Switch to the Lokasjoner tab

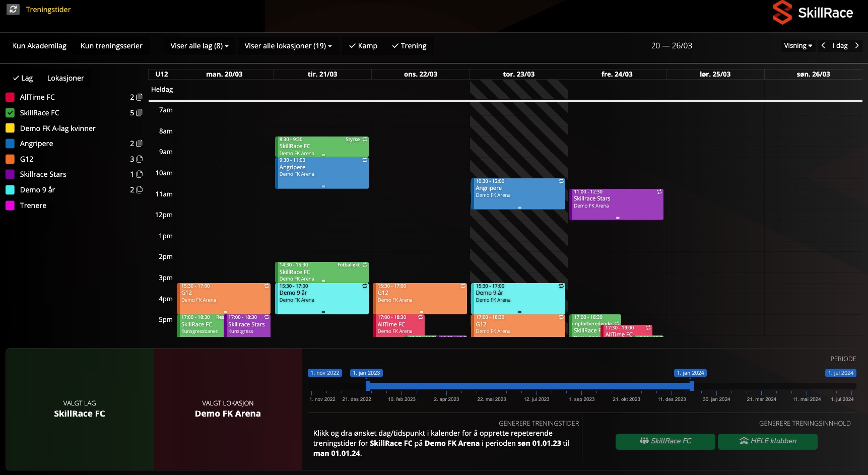[65, 78]
